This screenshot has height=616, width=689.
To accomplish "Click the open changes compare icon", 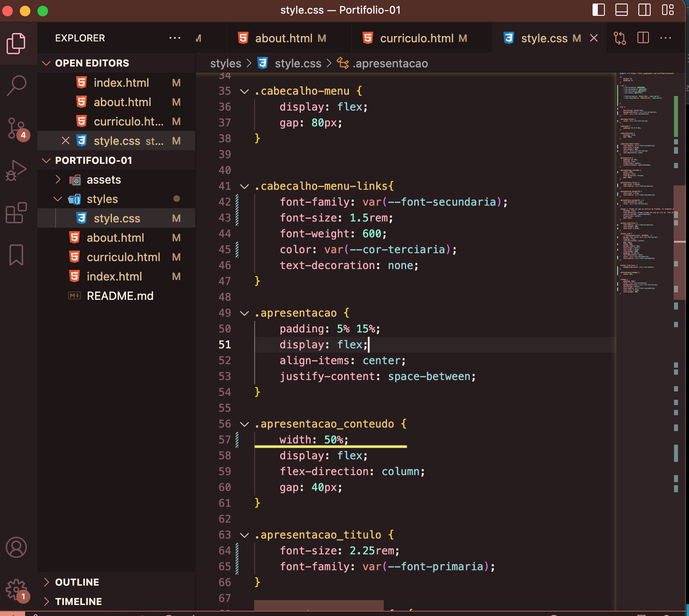I will (x=620, y=38).
